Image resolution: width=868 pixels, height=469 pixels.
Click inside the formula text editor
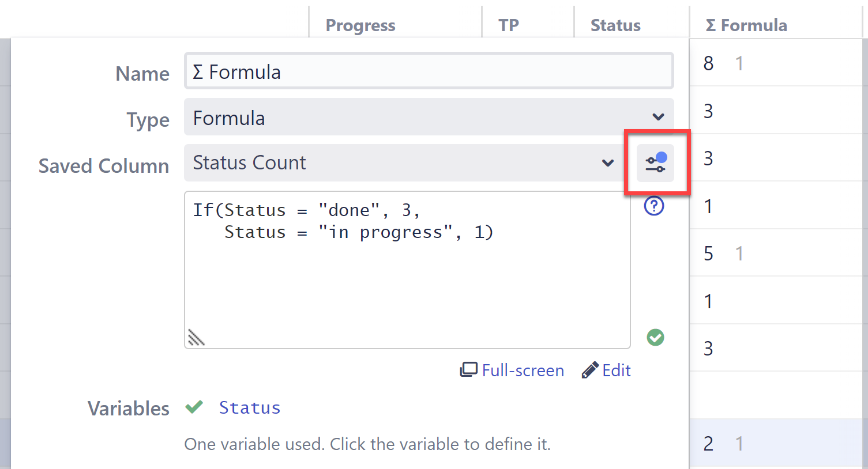point(407,277)
